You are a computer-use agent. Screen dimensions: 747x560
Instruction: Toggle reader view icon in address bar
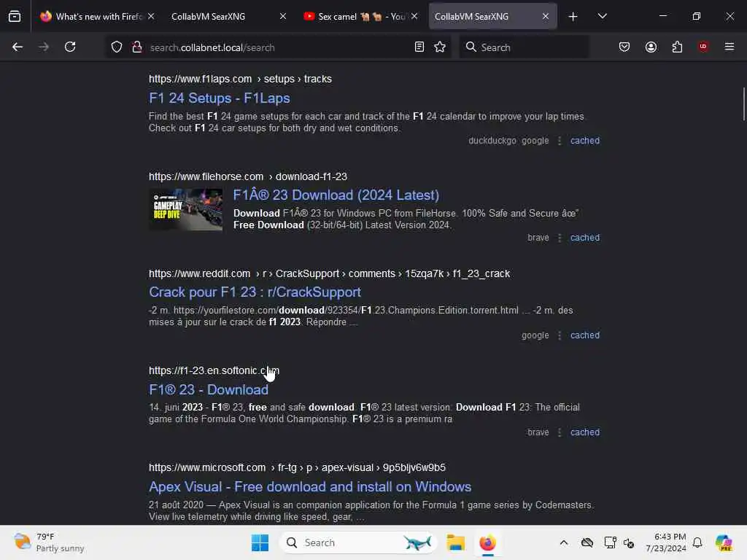(x=419, y=47)
